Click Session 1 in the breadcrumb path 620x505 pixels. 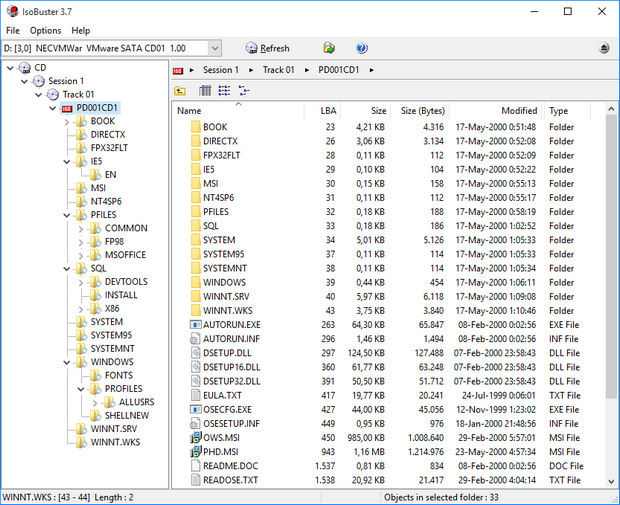tap(220, 70)
